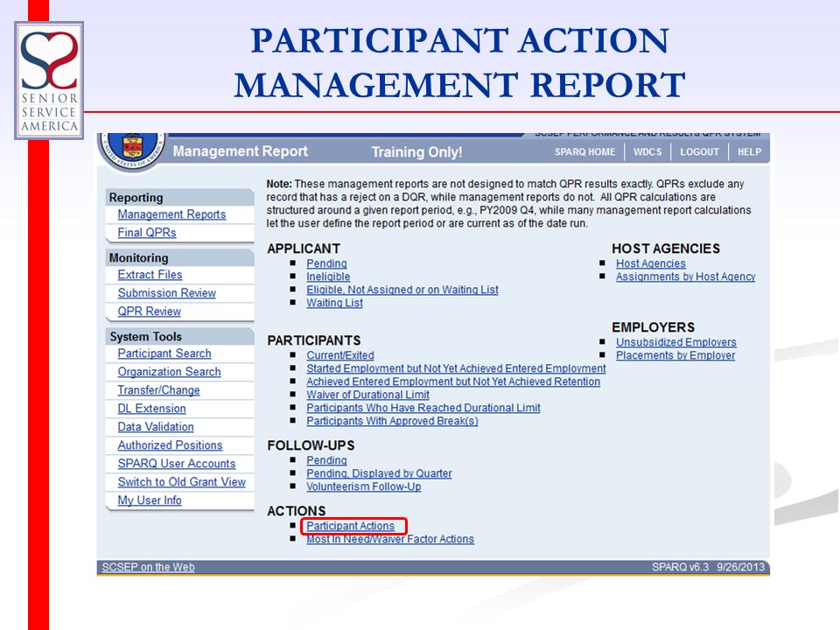840x630 pixels.
Task: Open the Participant Actions report
Action: pos(350,526)
